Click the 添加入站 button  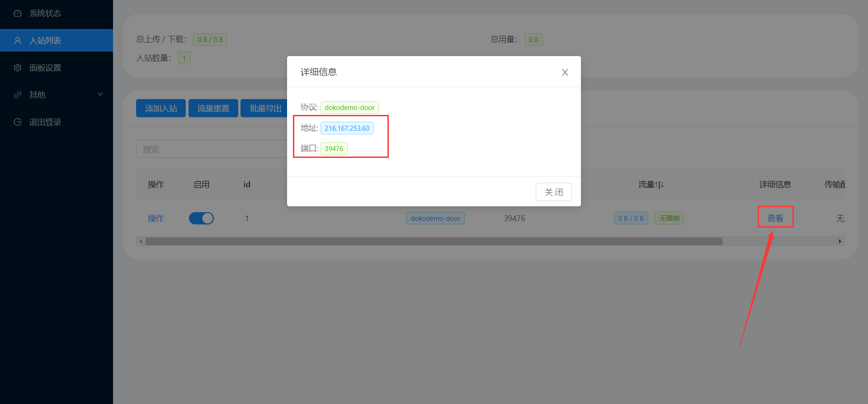pos(161,109)
